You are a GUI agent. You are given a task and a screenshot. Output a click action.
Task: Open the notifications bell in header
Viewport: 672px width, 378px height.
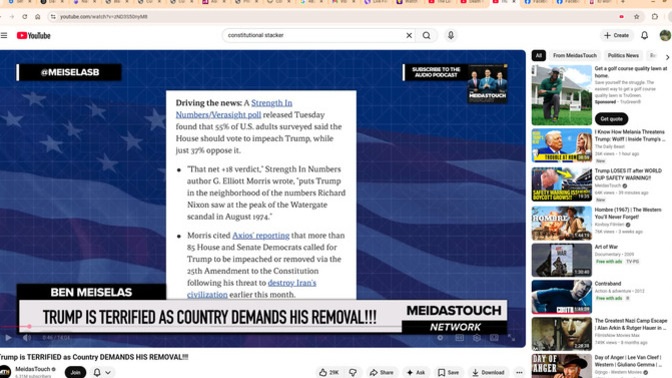(x=645, y=36)
